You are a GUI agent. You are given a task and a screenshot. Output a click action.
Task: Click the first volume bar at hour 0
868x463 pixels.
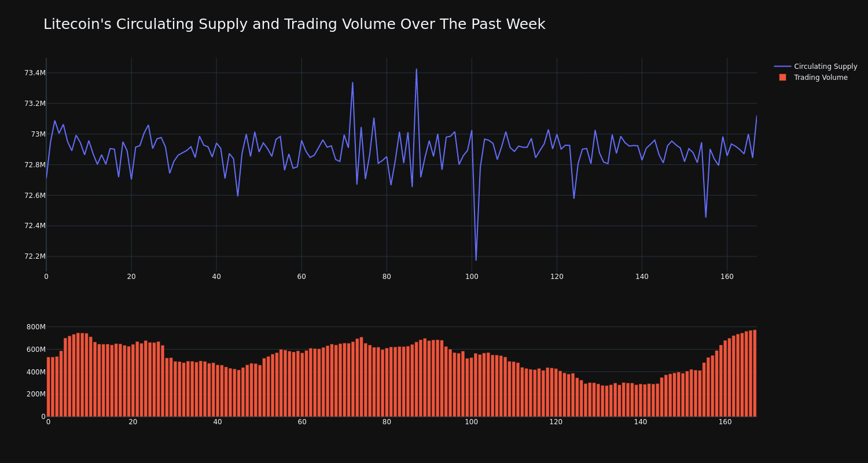pos(49,387)
